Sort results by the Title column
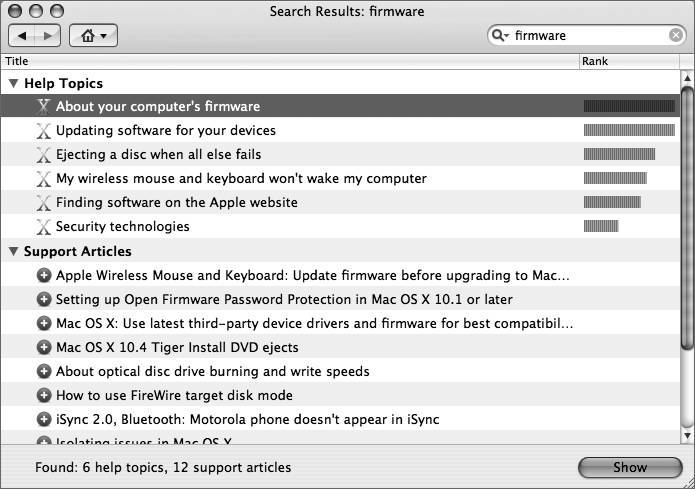 click(x=290, y=61)
